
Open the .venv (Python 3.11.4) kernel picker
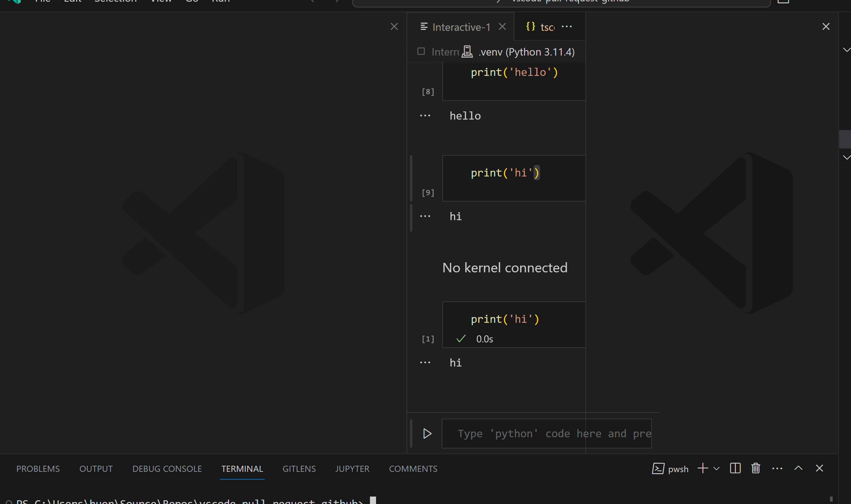526,51
